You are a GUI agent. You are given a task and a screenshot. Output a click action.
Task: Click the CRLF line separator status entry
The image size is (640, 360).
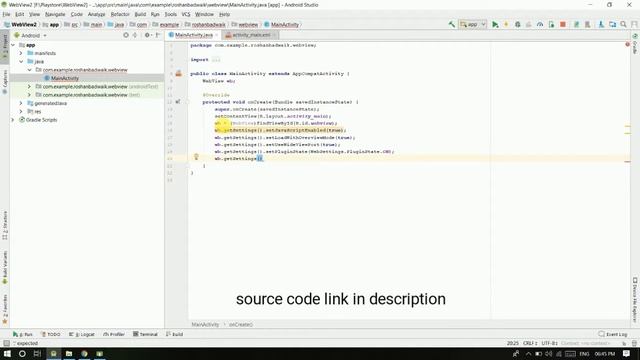pyautogui.click(x=530, y=343)
